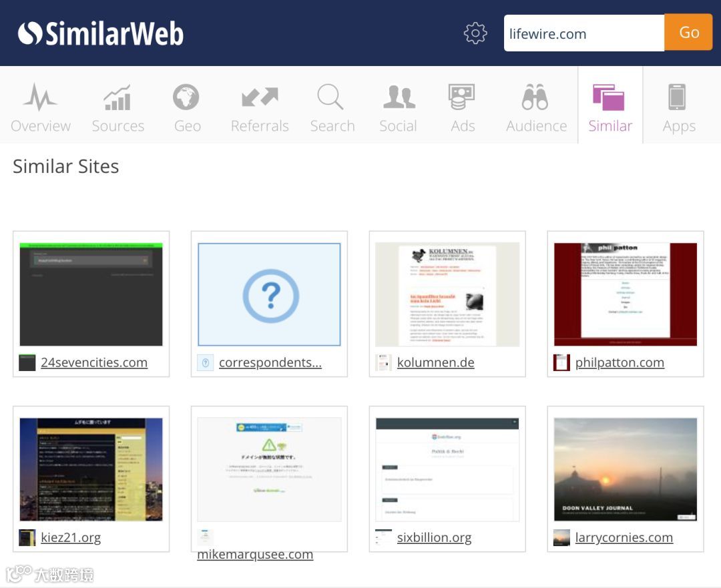Click favicon beside larrycornies.com
Screen dimensions: 721x588
click(561, 537)
